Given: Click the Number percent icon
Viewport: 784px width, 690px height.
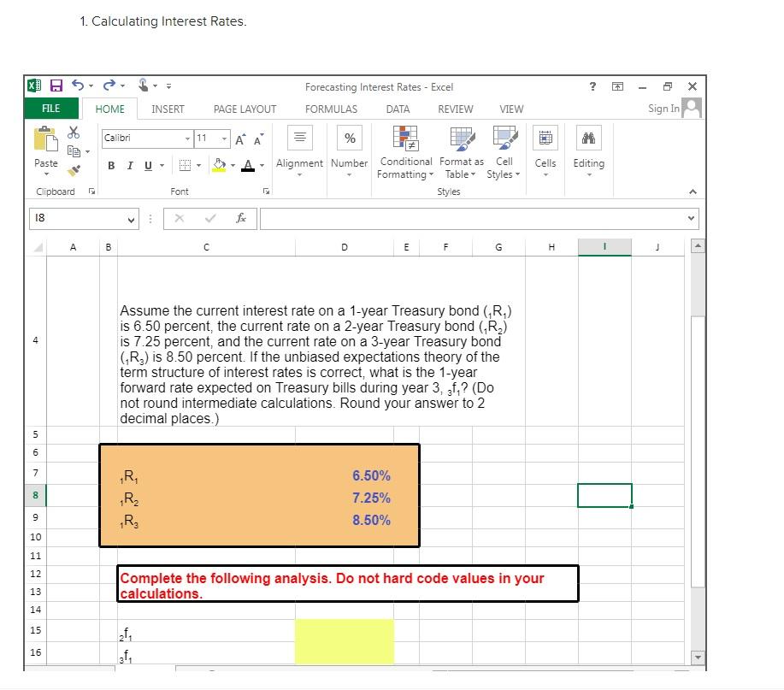Looking at the screenshot, I should point(350,138).
